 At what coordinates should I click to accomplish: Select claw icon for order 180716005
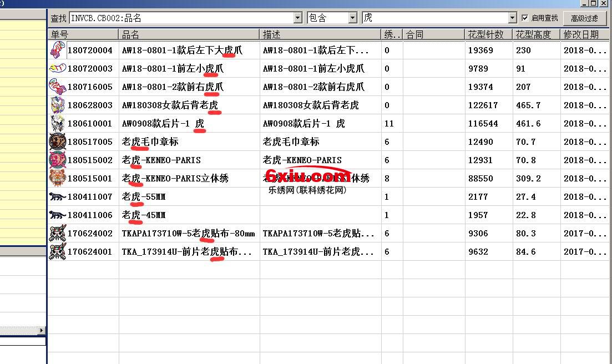57,87
